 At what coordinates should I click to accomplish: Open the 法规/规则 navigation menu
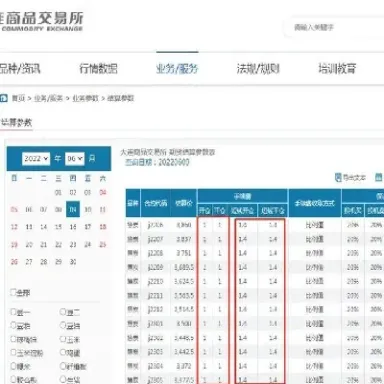click(258, 69)
